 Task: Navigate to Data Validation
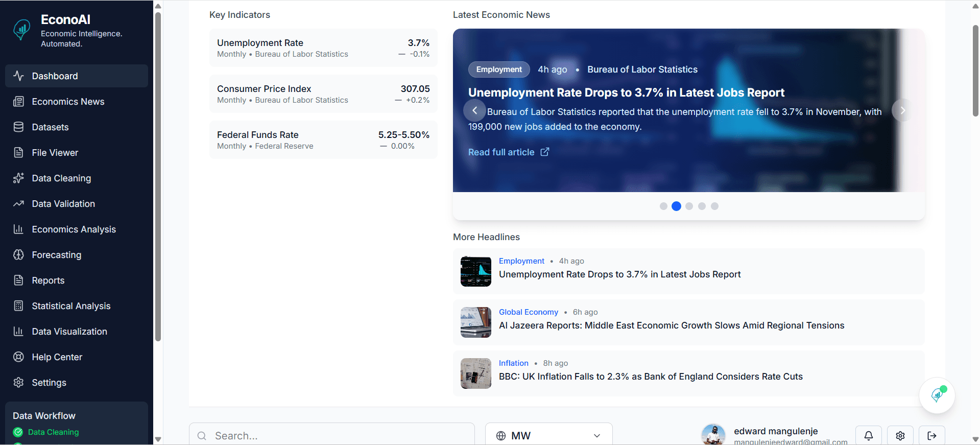(x=77, y=203)
